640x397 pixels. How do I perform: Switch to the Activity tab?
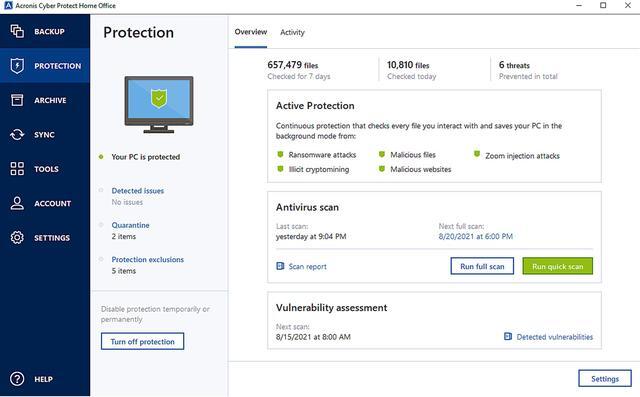point(292,32)
